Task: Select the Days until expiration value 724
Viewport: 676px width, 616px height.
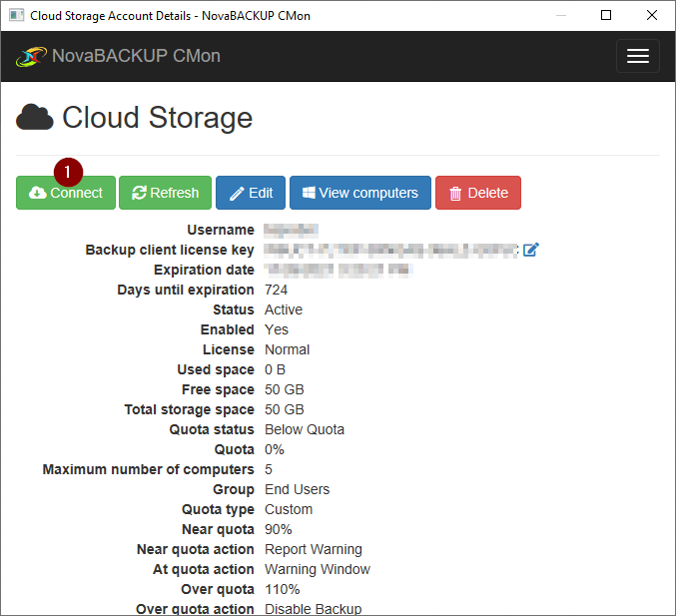Action: (276, 290)
